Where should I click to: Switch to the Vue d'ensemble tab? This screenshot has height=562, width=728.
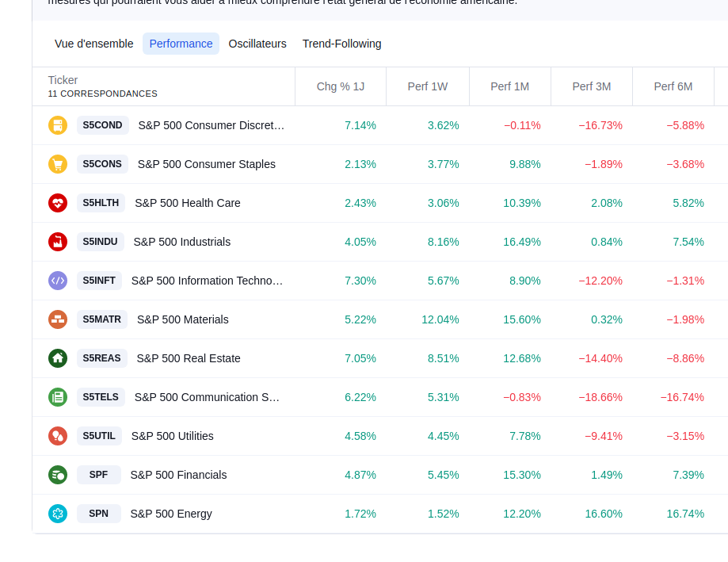click(93, 44)
